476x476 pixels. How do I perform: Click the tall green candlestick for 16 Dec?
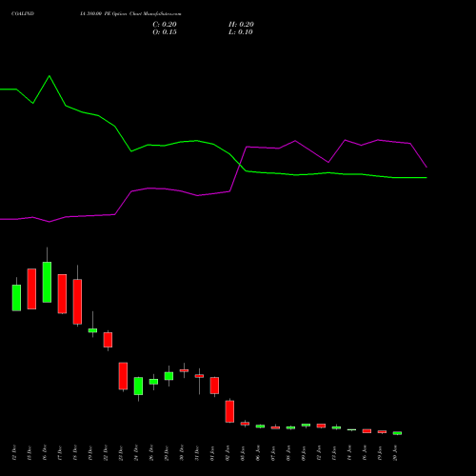point(47,282)
